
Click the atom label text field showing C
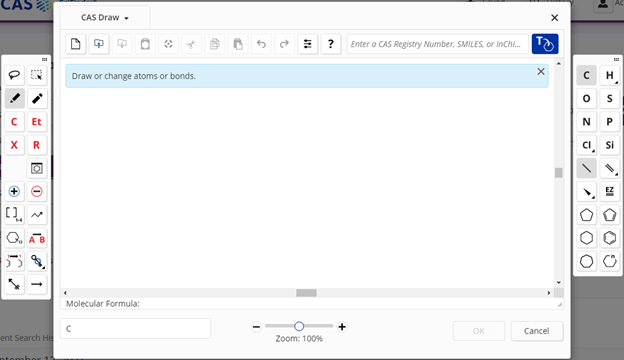point(135,329)
